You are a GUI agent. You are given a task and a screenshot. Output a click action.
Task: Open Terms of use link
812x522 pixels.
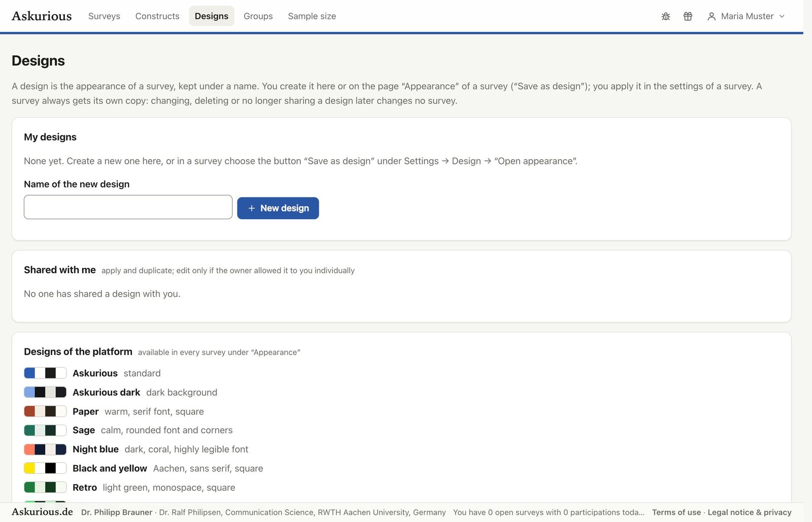pos(676,512)
